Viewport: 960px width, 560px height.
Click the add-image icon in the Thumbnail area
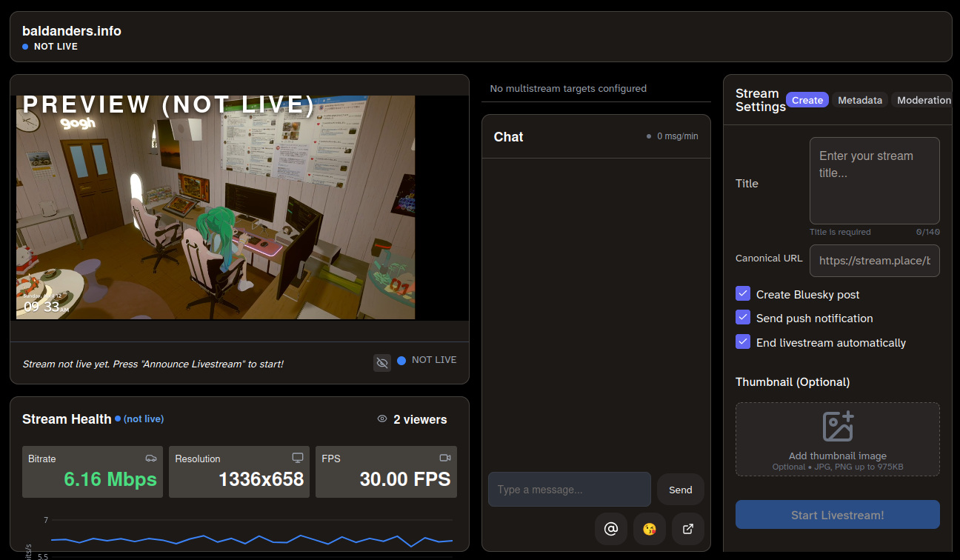point(838,424)
